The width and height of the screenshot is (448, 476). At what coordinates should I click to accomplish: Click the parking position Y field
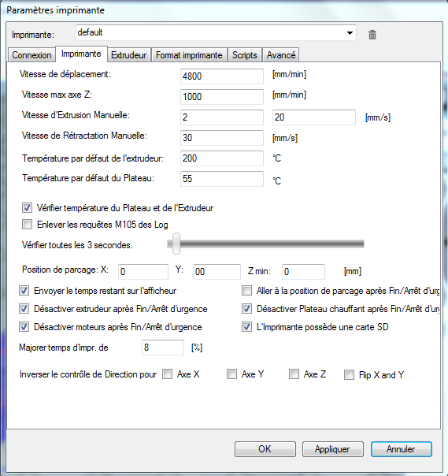(x=217, y=271)
